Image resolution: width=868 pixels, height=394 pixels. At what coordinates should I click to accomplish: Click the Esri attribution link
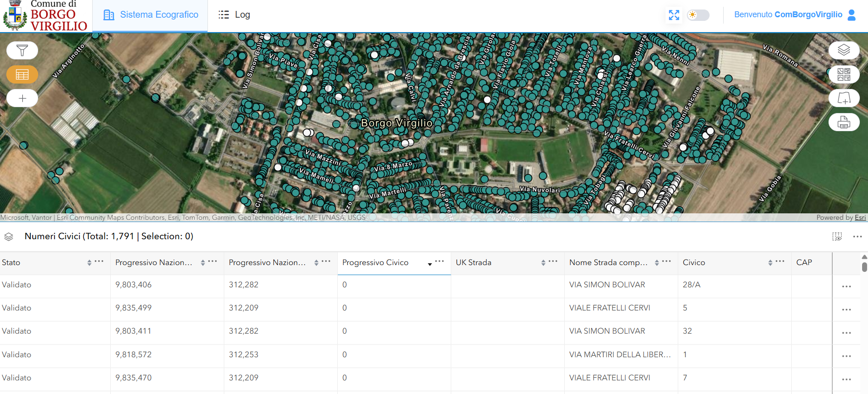[860, 217]
